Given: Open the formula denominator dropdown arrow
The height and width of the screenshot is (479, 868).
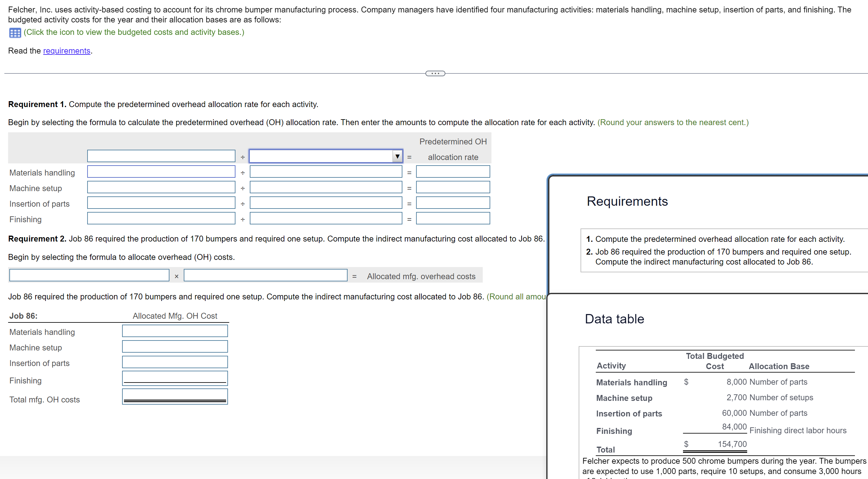Looking at the screenshot, I should point(397,156).
